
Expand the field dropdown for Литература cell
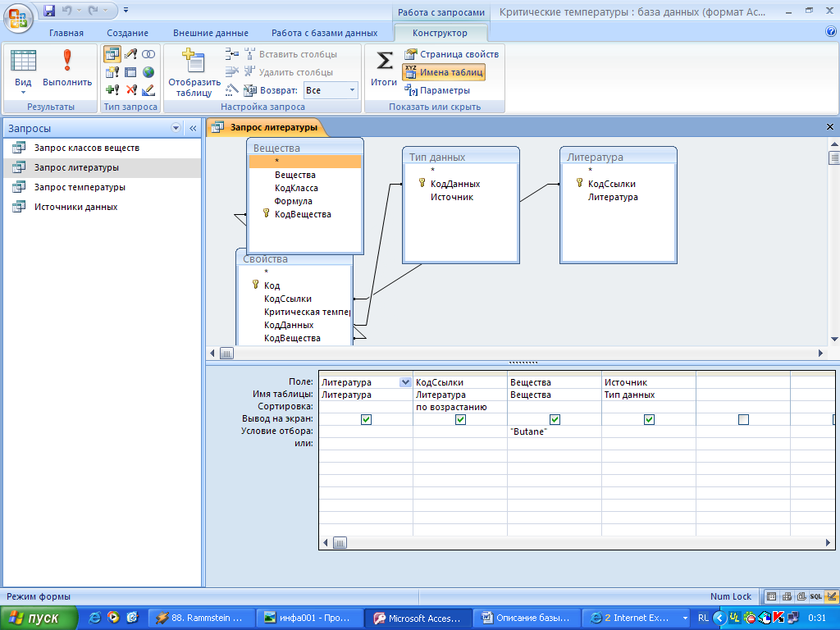click(x=405, y=382)
